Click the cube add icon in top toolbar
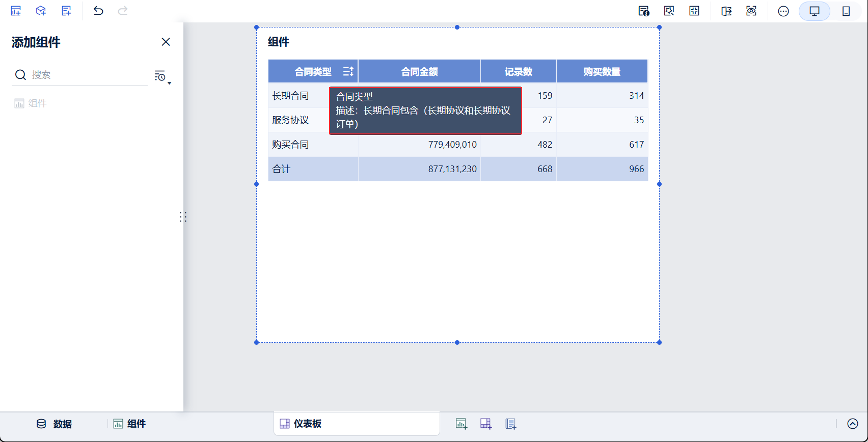 [x=41, y=11]
